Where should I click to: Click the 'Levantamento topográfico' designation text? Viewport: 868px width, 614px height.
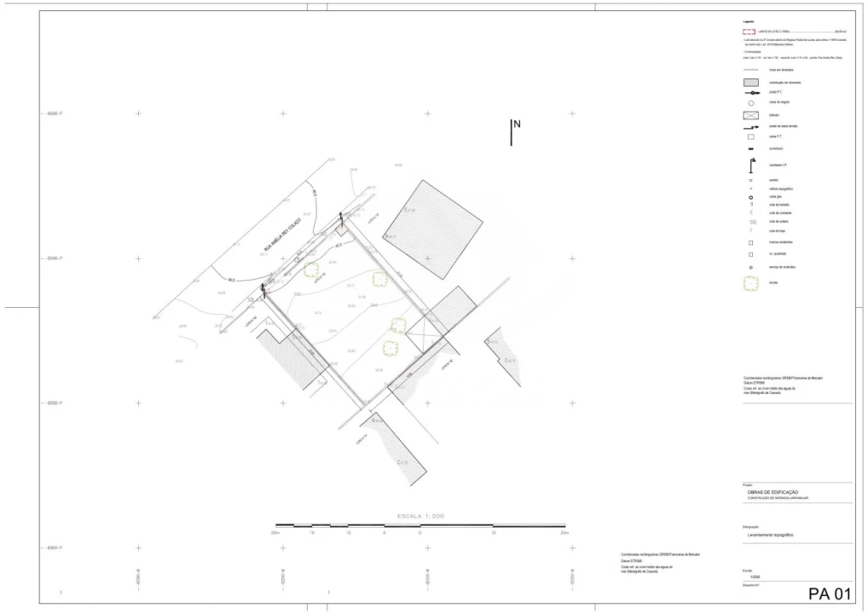tap(763, 534)
